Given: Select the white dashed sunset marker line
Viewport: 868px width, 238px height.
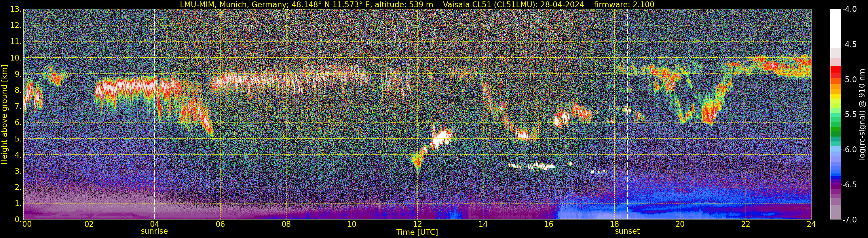Looking at the screenshot, I should (x=627, y=114).
